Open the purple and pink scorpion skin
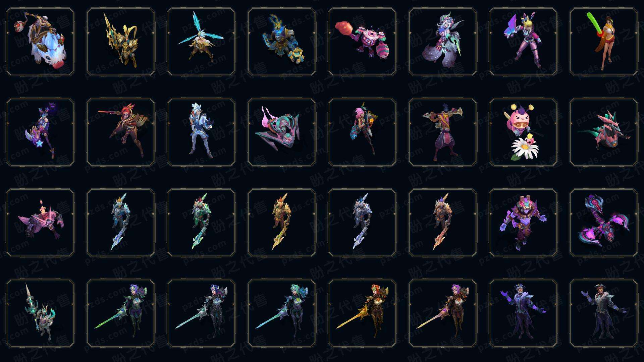 pyautogui.click(x=604, y=223)
